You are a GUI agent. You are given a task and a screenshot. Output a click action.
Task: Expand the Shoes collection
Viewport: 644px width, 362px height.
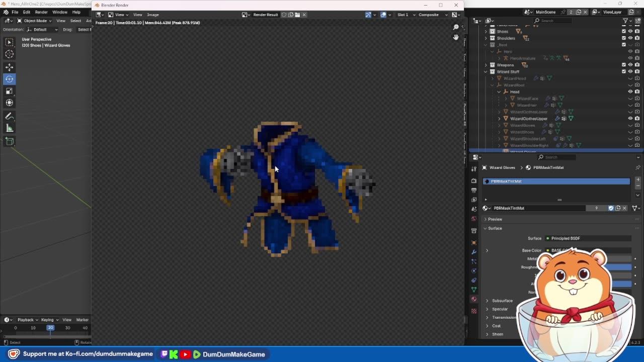pos(486,31)
